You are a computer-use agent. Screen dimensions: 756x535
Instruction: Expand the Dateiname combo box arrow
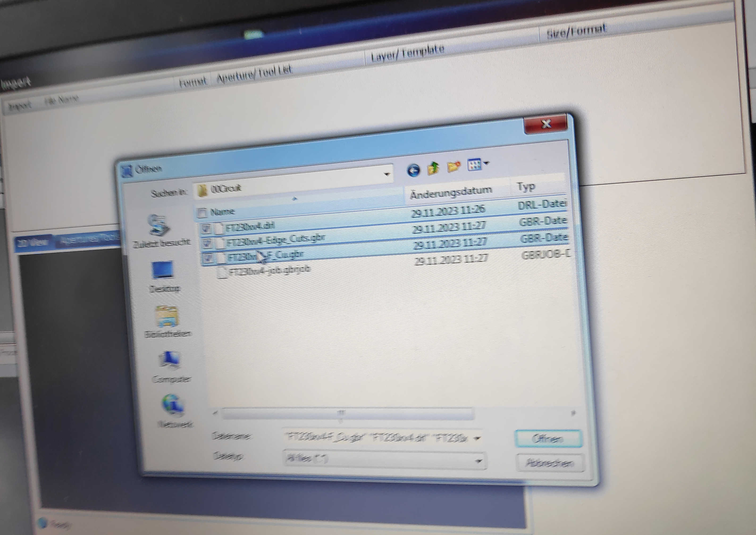click(x=477, y=439)
